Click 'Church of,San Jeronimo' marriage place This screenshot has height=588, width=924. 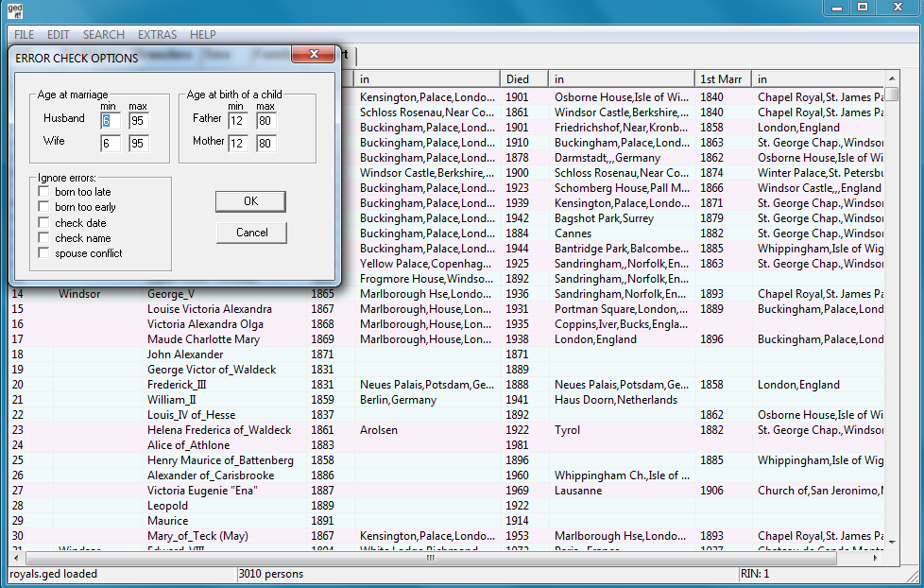tap(820, 491)
